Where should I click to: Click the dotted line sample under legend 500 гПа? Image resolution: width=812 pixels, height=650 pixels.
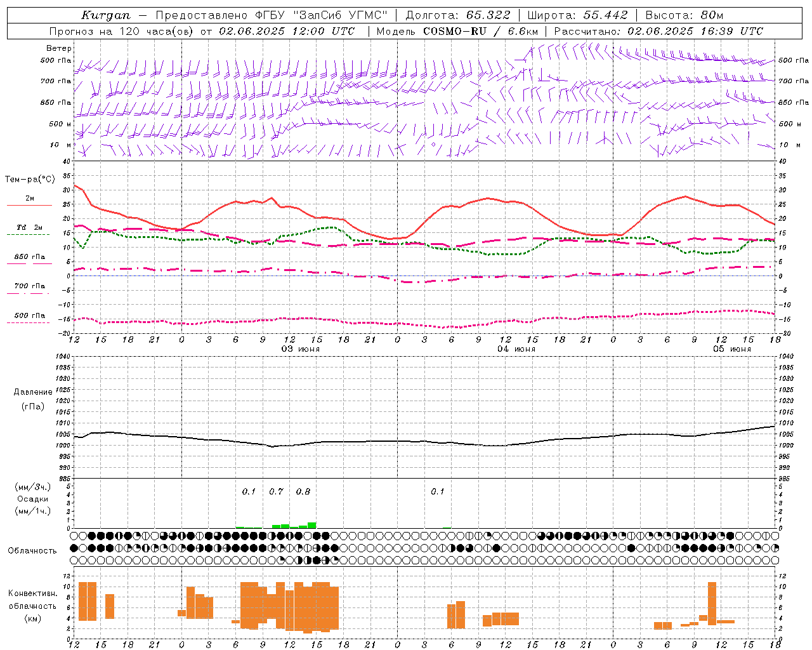[x=29, y=322]
